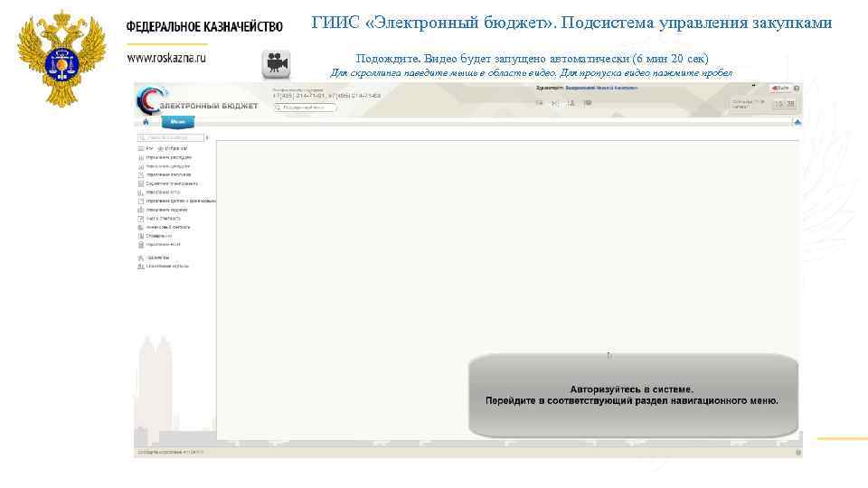
Task: Open the blue Меню tab
Action: coord(178,122)
